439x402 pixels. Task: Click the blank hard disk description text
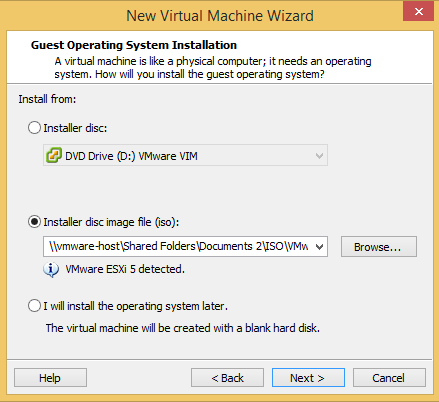183,328
